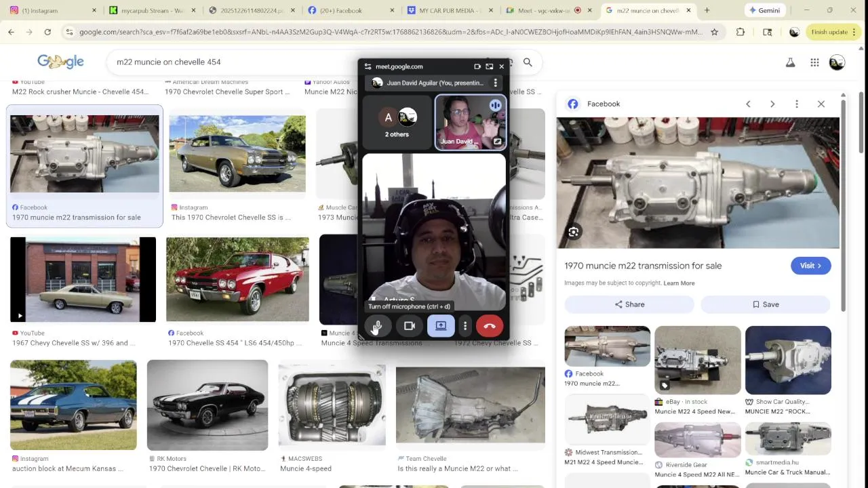Click the Visit button
The height and width of the screenshot is (488, 868).
[810, 266]
